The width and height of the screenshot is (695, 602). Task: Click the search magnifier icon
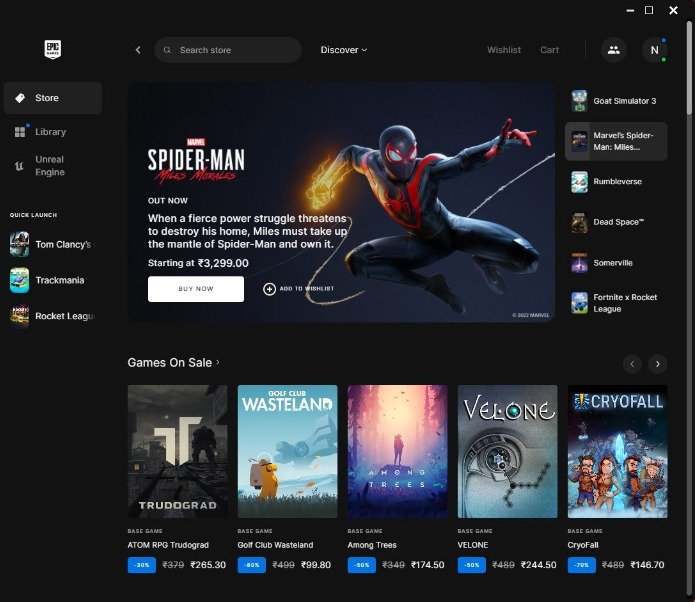[x=167, y=50]
